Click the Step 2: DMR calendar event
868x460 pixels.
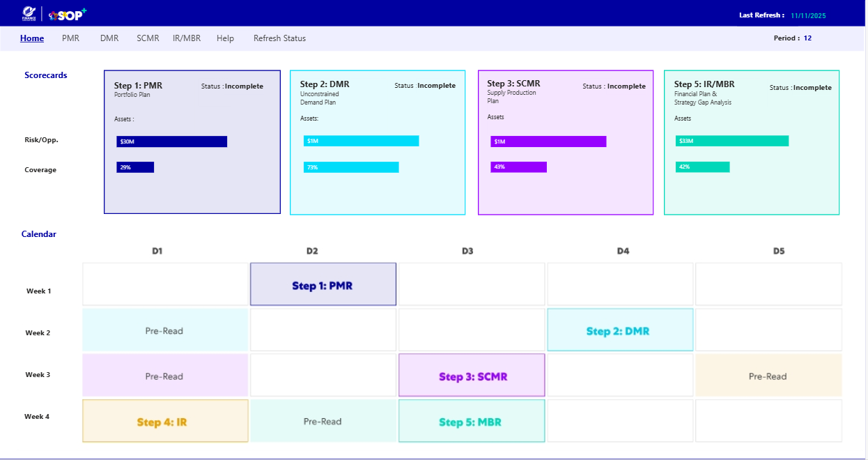pyautogui.click(x=620, y=330)
